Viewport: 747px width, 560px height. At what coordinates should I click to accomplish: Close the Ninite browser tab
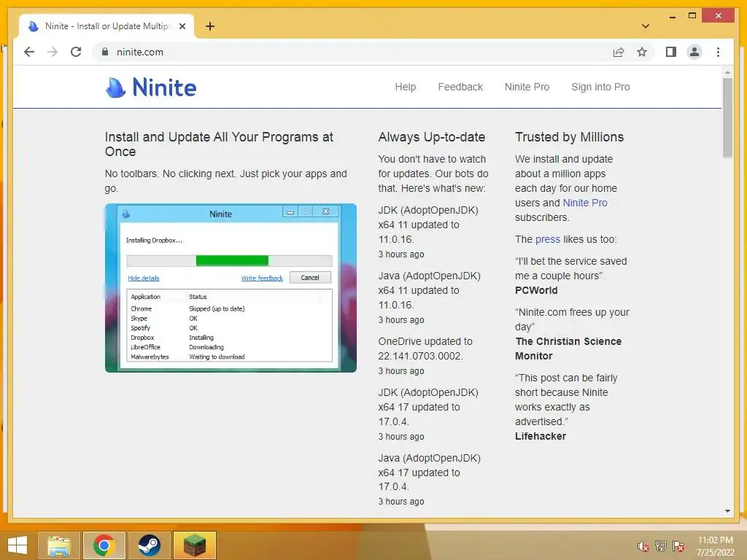[x=182, y=26]
